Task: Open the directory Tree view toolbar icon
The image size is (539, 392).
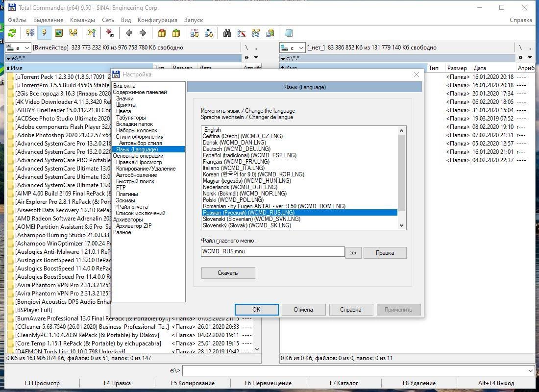Action: click(x=73, y=33)
